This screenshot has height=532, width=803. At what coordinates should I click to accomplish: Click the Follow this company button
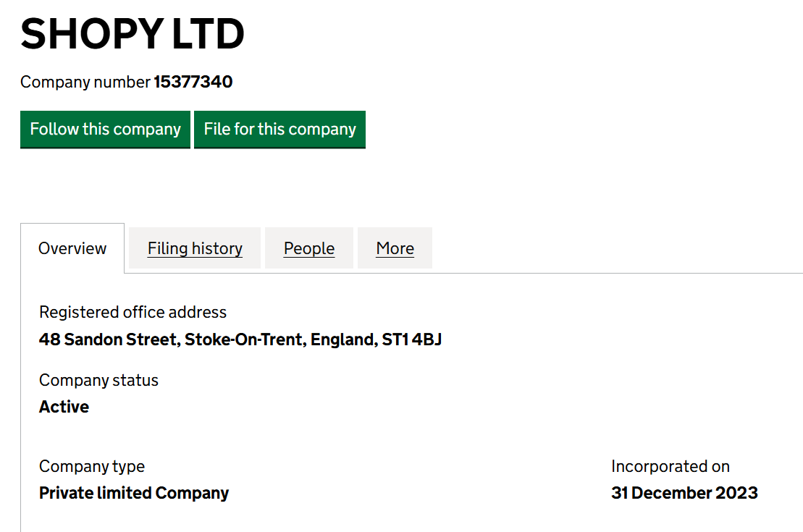(105, 130)
